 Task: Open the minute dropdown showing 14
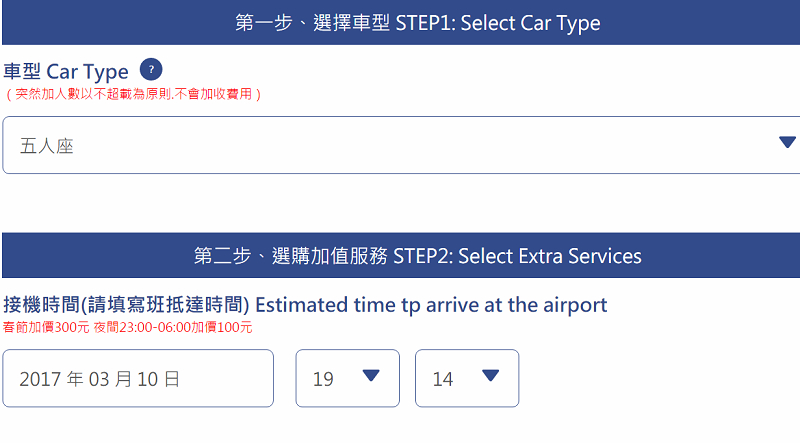(x=466, y=378)
